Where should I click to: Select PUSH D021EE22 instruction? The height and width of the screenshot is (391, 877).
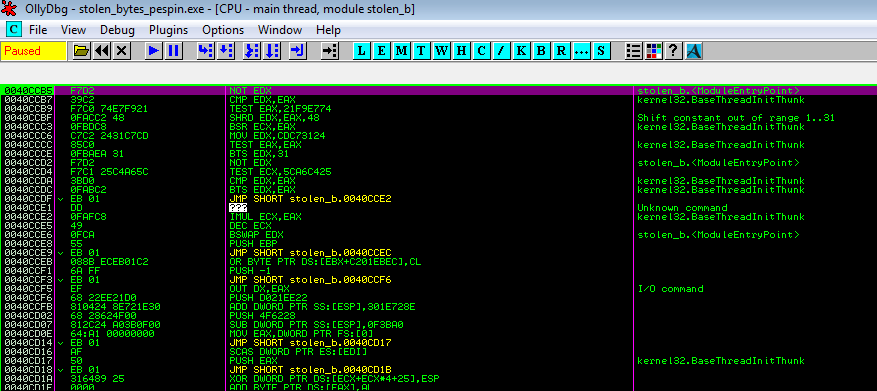point(268,298)
